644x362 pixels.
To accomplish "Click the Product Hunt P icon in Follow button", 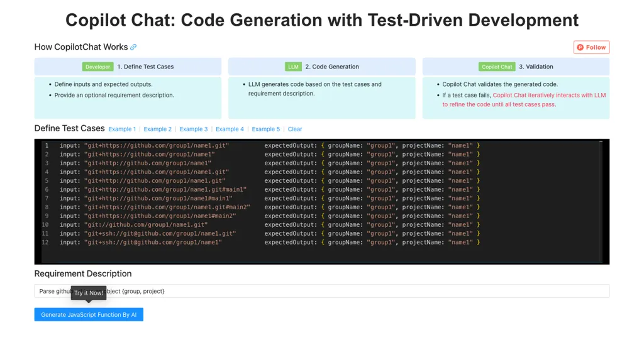I will point(579,47).
